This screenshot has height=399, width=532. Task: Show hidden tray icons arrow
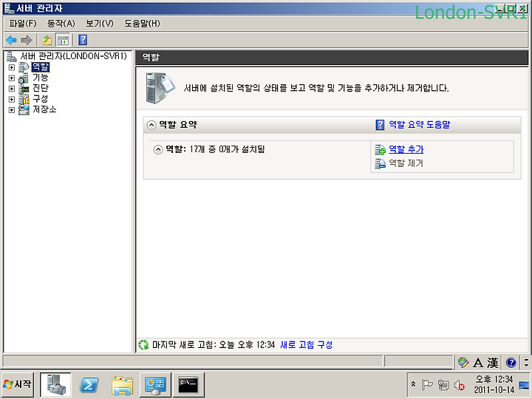(x=413, y=384)
